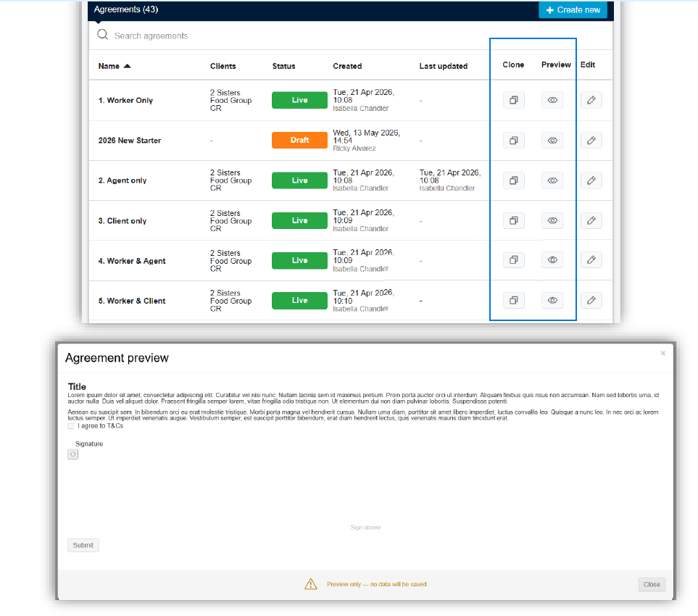
Task: Click the search magnifier icon
Action: click(102, 35)
